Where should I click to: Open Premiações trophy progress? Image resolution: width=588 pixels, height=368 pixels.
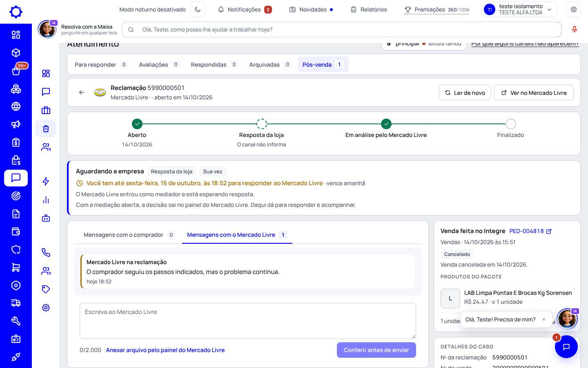pyautogui.click(x=437, y=9)
